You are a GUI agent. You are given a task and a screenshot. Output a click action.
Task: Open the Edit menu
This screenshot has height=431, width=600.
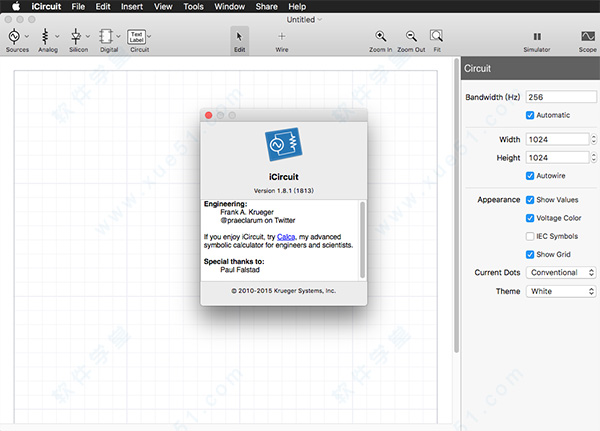pyautogui.click(x=103, y=7)
